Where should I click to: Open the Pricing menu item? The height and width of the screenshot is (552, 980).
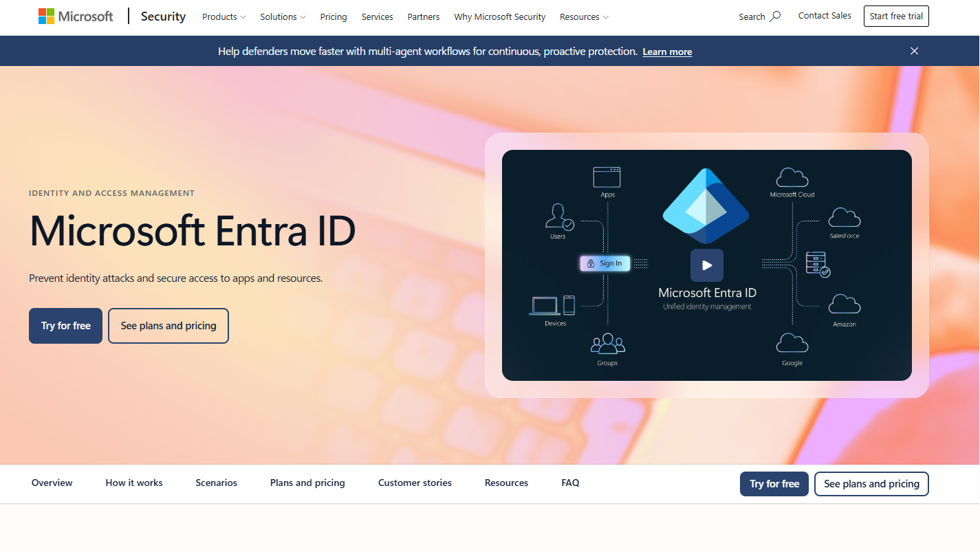[334, 16]
